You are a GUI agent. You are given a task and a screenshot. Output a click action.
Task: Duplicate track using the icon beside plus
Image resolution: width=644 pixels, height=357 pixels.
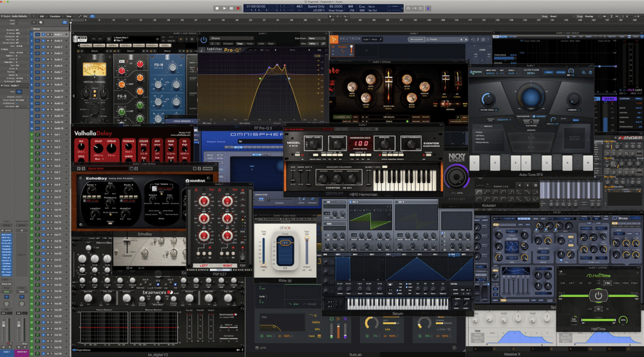point(40,22)
